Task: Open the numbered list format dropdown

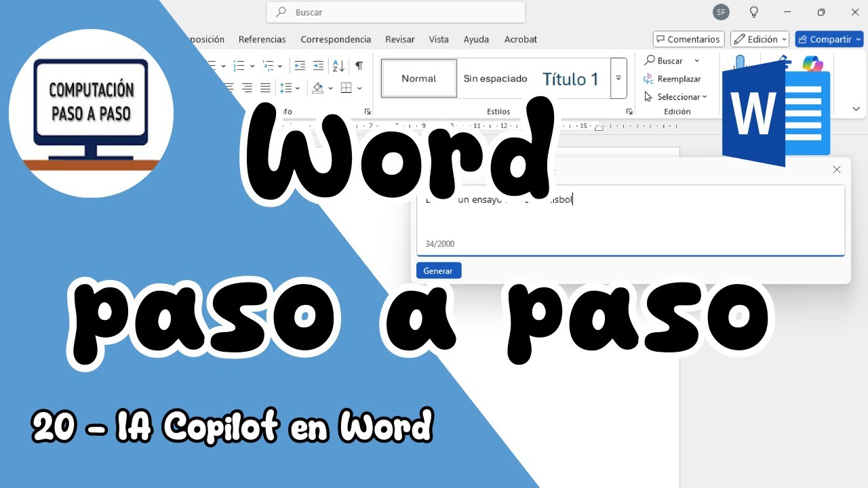Action: (252, 66)
